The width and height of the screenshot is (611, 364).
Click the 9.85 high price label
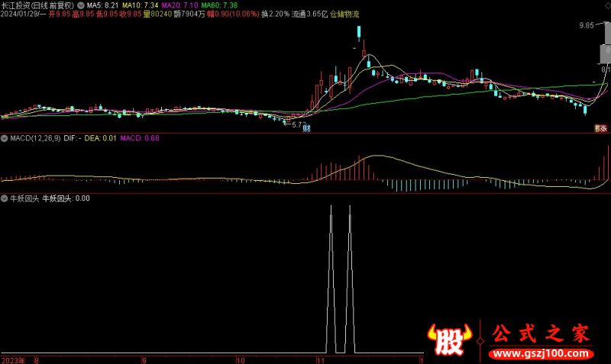[586, 25]
